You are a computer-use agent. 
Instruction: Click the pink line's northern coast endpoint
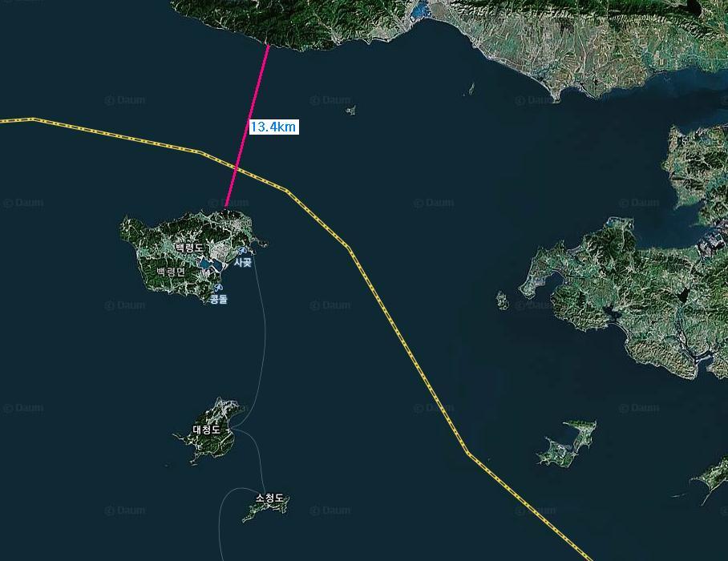(269, 45)
